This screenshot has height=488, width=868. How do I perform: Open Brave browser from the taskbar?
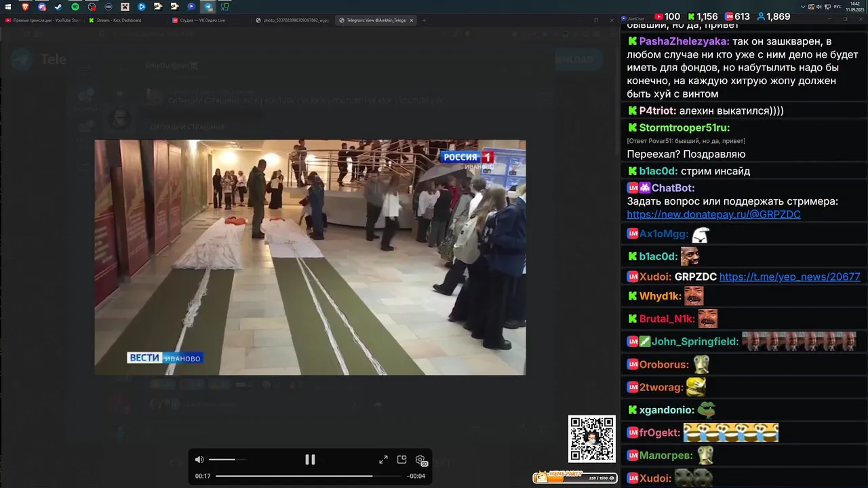point(25,7)
